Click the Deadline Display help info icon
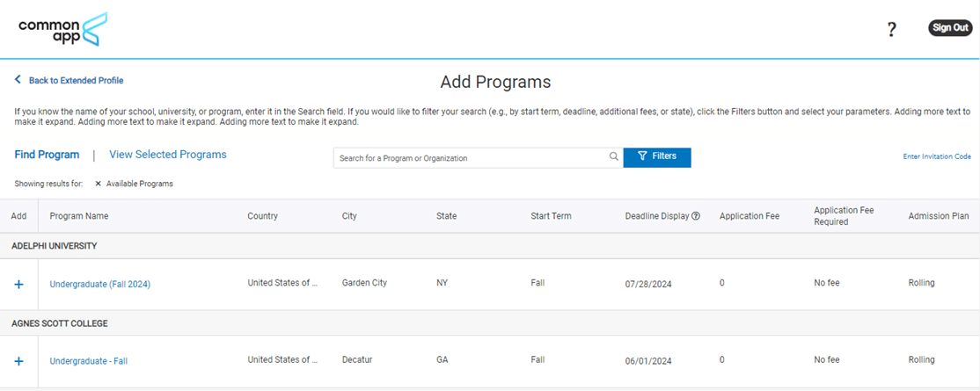The image size is (980, 391). click(696, 216)
